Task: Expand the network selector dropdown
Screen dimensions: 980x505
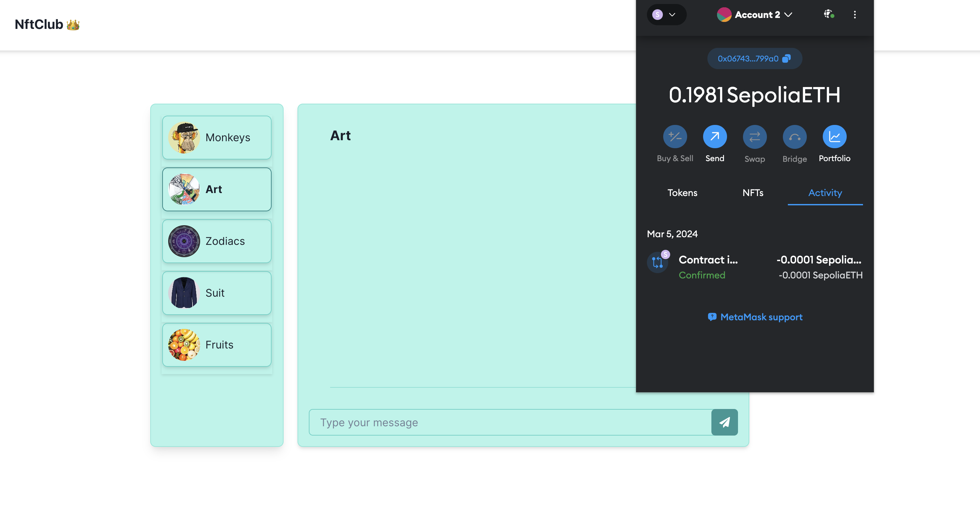Action: pyautogui.click(x=666, y=14)
